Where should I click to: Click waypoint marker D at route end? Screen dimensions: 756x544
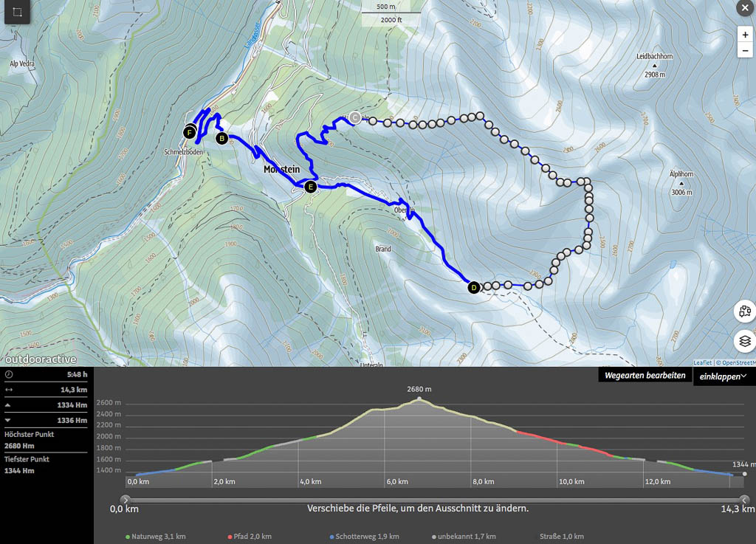[x=473, y=287]
